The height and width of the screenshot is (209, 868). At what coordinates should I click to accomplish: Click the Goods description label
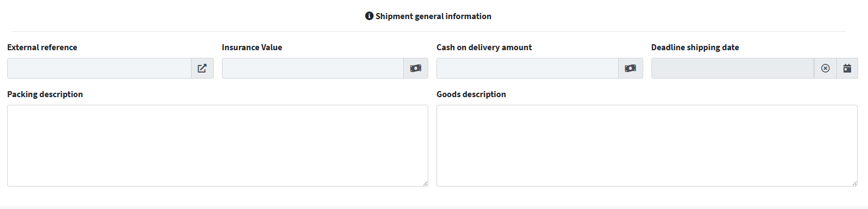[471, 94]
